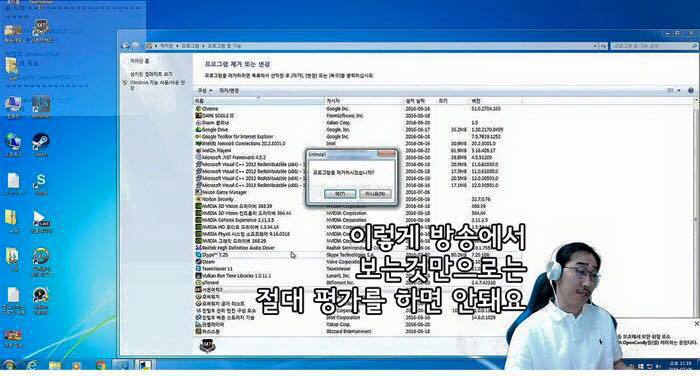
Task: Sort the program list by the 크기 column
Action: (x=453, y=101)
